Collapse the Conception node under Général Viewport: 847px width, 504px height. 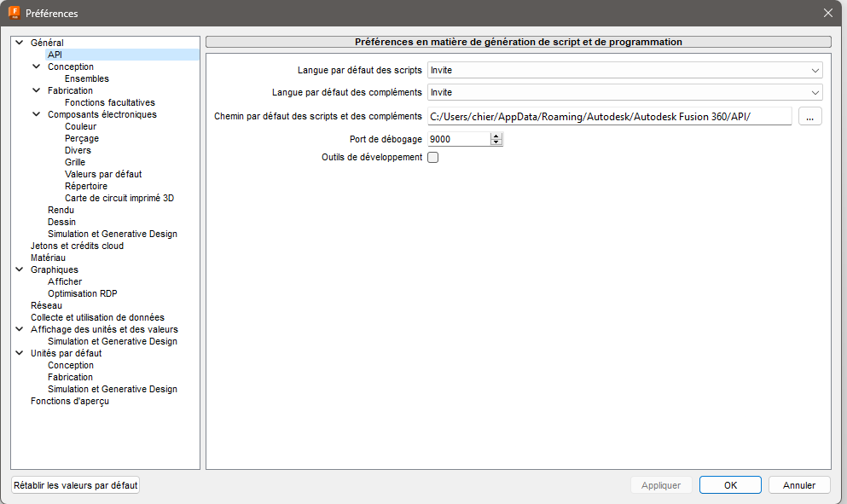(36, 67)
